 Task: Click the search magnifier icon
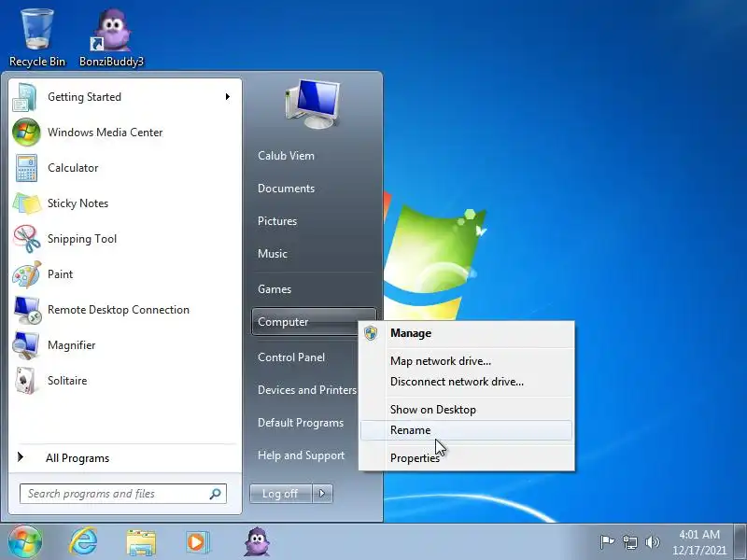pos(216,494)
